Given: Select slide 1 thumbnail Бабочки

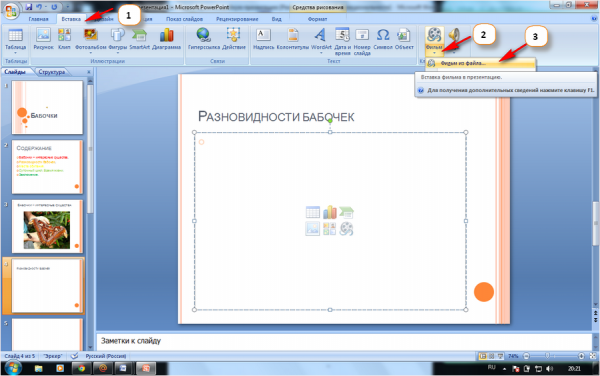Looking at the screenshot, I should (x=47, y=107).
